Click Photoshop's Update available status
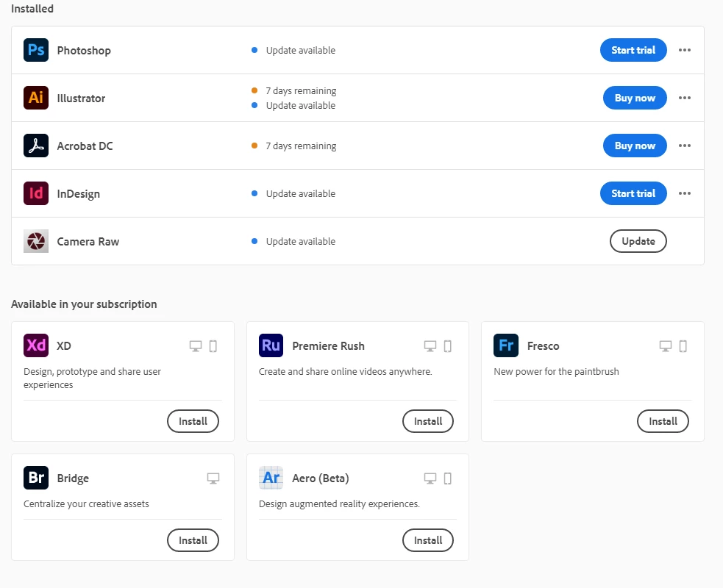Image resolution: width=723 pixels, height=588 pixels. pos(301,50)
